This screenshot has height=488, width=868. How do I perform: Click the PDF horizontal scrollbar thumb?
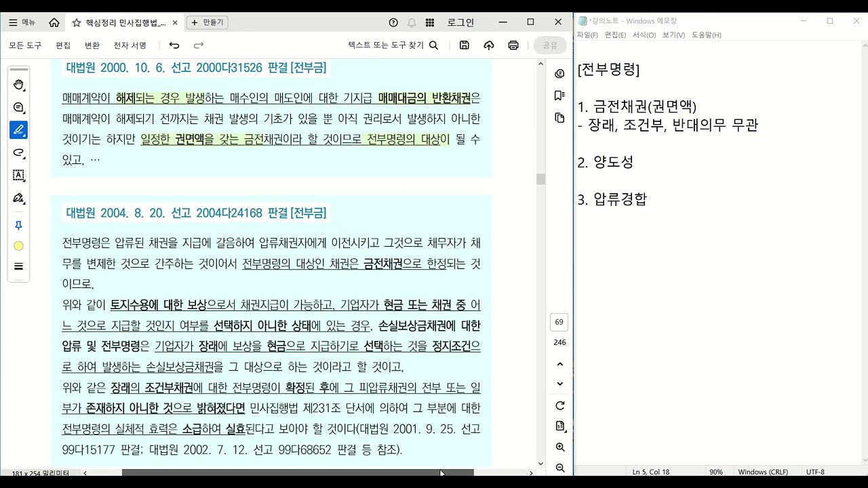point(298,472)
